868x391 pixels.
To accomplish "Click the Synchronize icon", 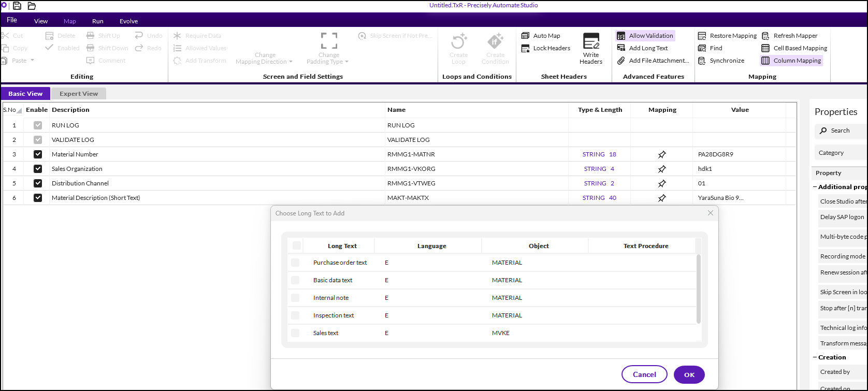I will (702, 61).
